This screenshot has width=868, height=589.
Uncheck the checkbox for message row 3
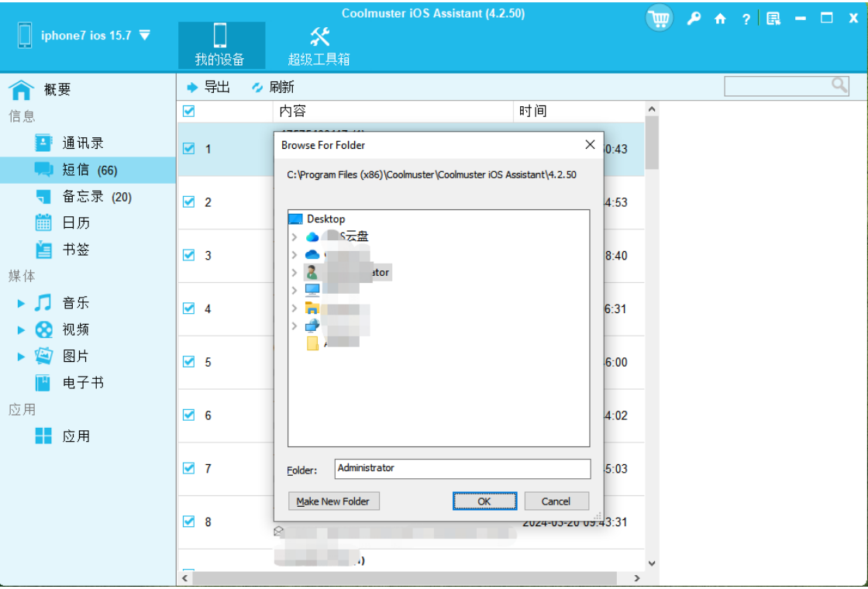click(188, 255)
